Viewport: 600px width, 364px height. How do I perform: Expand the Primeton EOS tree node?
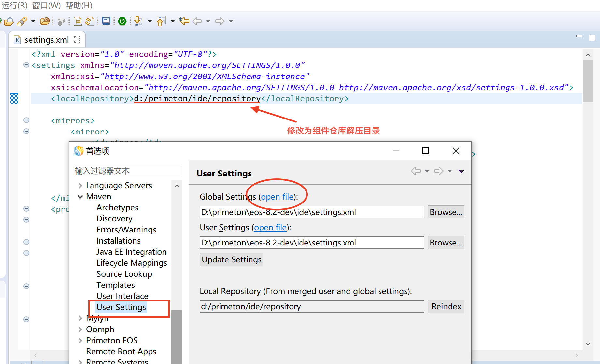80,341
